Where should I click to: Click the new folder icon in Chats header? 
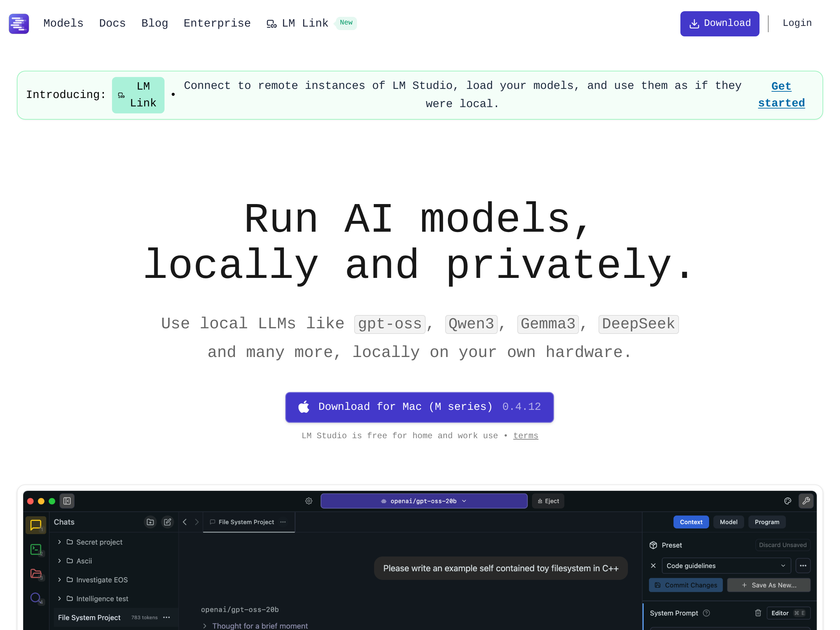pyautogui.click(x=150, y=522)
